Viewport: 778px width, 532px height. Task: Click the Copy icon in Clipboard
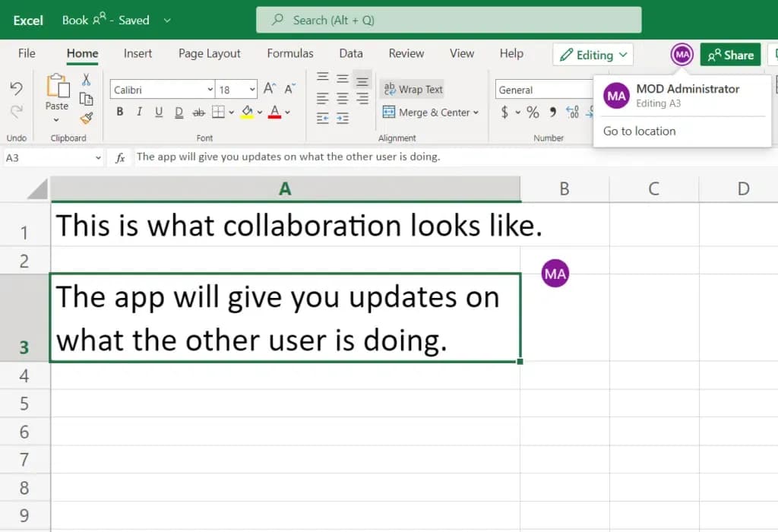(x=86, y=99)
